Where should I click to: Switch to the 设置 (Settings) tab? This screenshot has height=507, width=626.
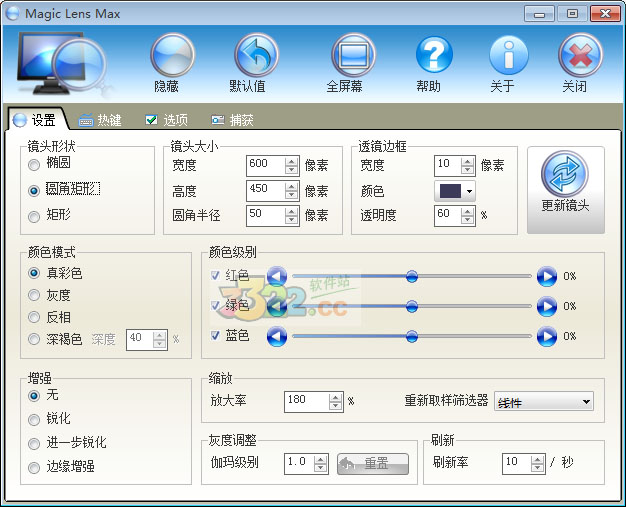[36, 120]
